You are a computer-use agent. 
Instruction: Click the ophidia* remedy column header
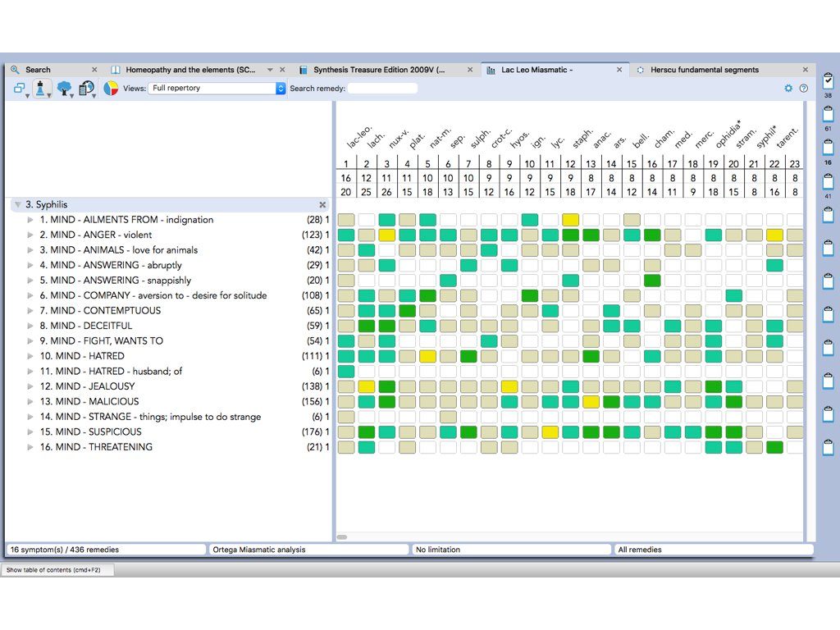(728, 134)
